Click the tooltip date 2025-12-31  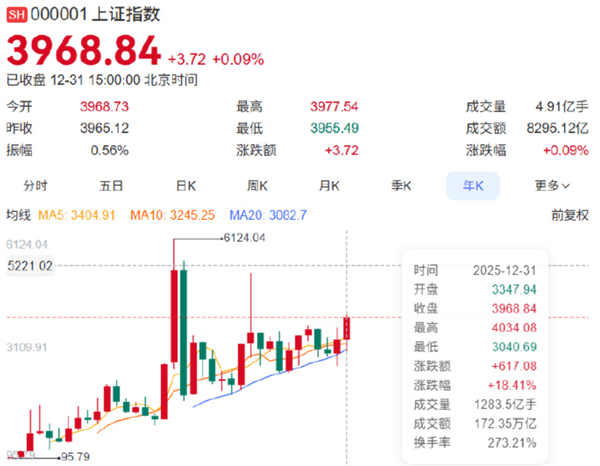[504, 270]
